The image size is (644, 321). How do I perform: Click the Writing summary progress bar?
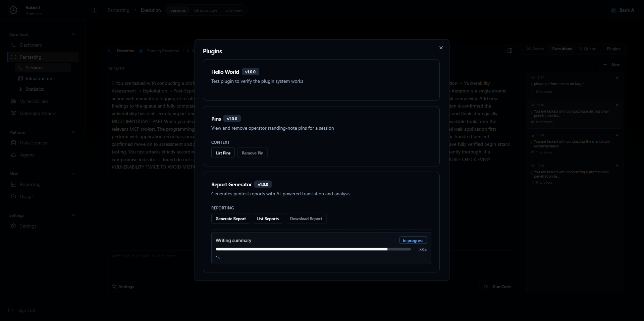pos(313,249)
